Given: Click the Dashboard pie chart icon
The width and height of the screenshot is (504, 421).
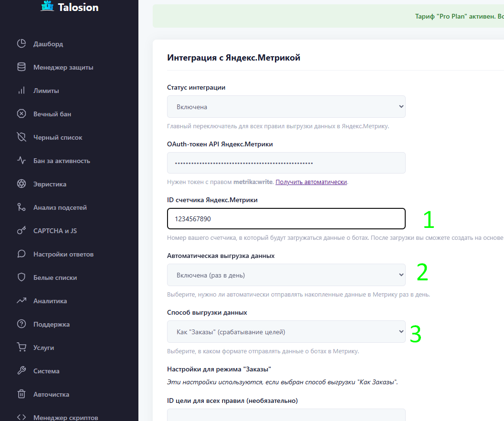Looking at the screenshot, I should 21,44.
